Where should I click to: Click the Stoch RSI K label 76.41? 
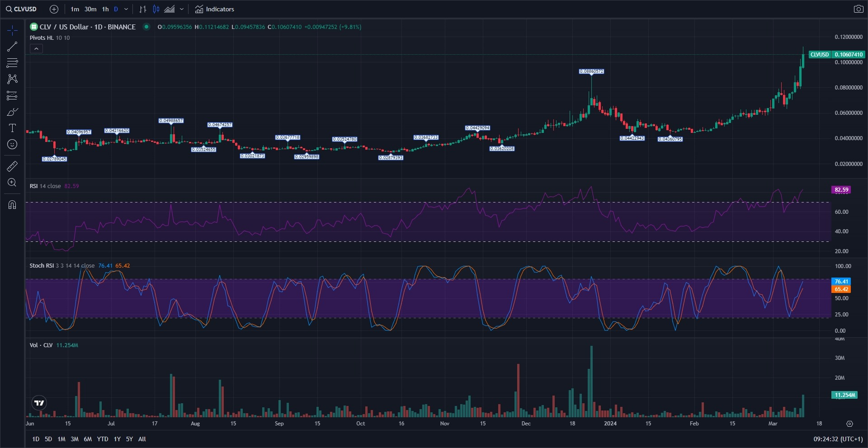[841, 282]
